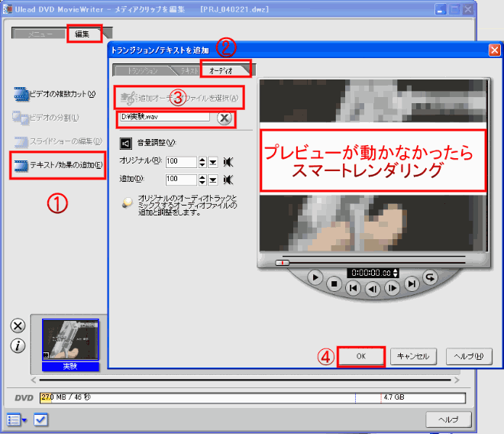Open the original volume dropdown slider
This screenshot has width=504, height=434.
214,162
